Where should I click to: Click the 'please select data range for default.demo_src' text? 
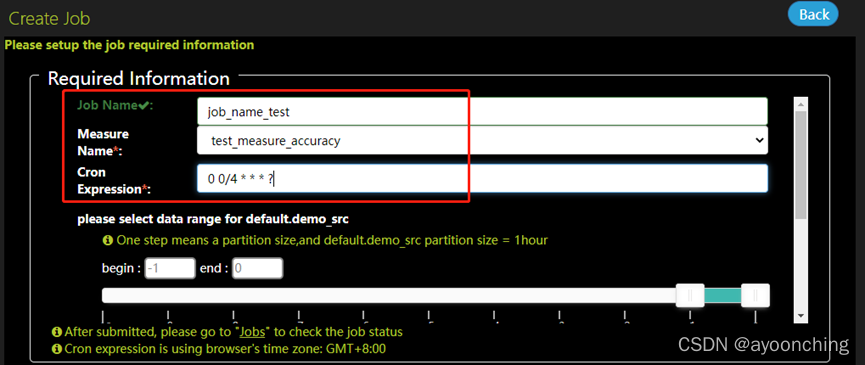(x=213, y=219)
